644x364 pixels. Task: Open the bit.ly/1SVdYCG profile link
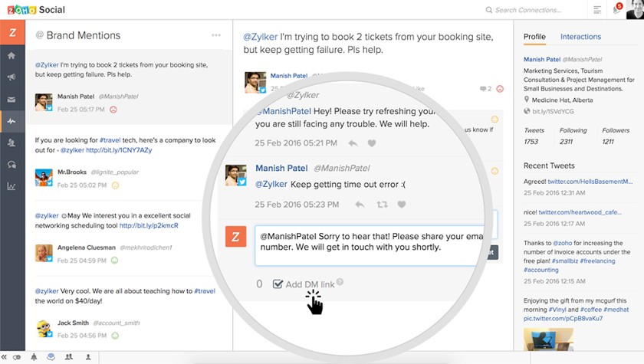[553, 111]
